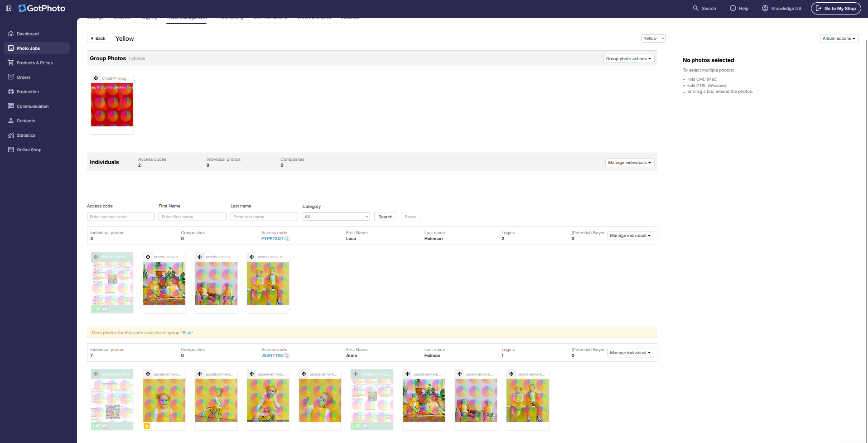Open the Yellow album selector dropdown

[654, 39]
